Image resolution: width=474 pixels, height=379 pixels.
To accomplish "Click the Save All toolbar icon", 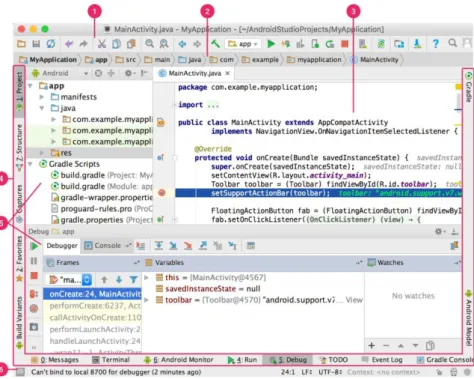I will 36,44.
